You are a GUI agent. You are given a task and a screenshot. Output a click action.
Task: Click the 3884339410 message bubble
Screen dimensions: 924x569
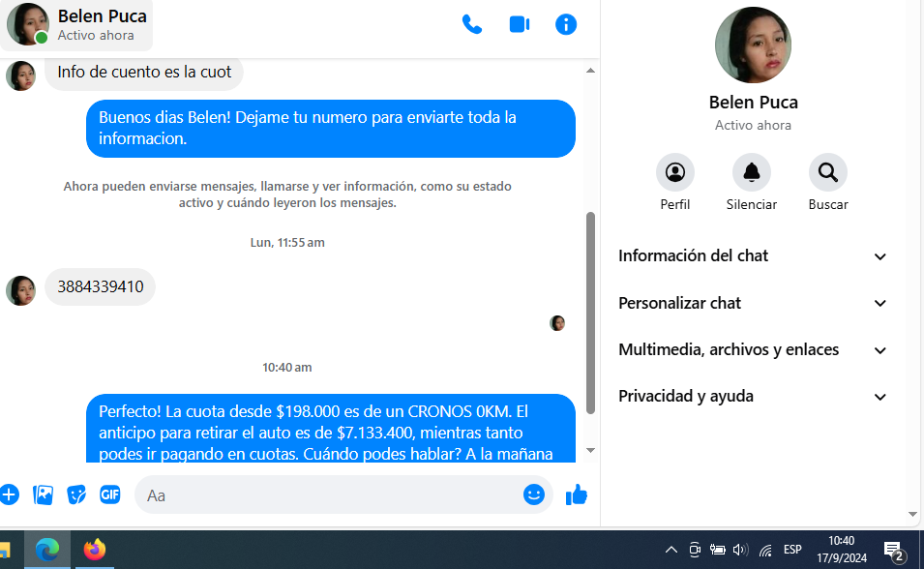(101, 286)
